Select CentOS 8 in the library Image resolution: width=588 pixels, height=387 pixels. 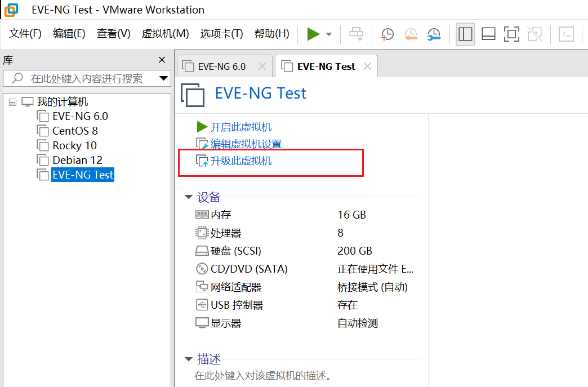75,131
